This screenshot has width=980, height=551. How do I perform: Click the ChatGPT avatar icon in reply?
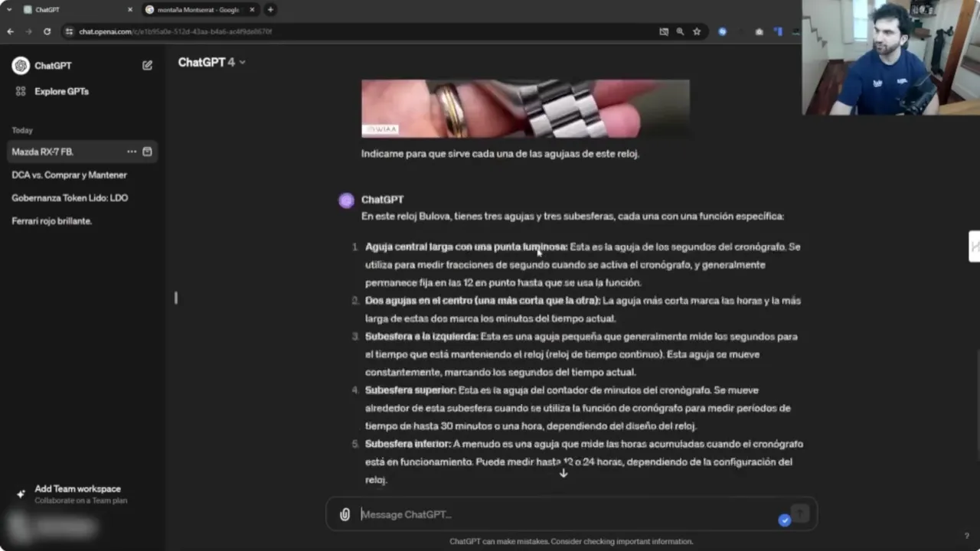click(346, 201)
